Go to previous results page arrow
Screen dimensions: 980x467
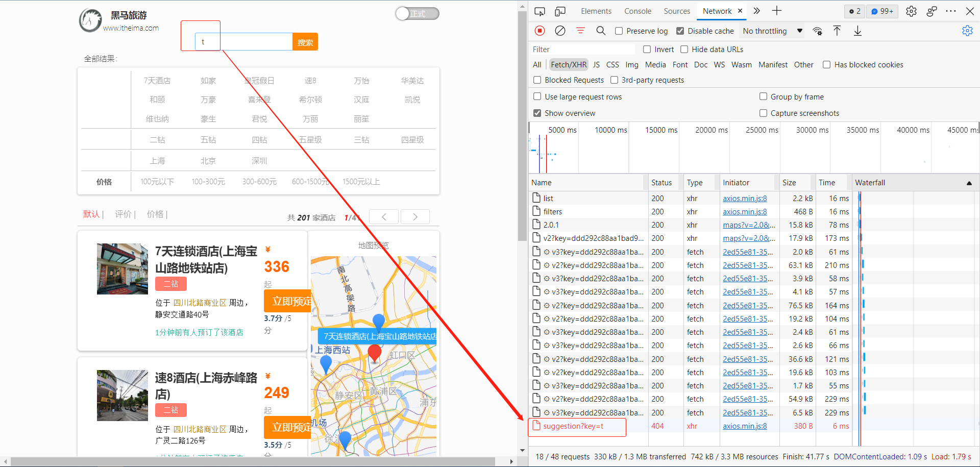[x=384, y=217]
